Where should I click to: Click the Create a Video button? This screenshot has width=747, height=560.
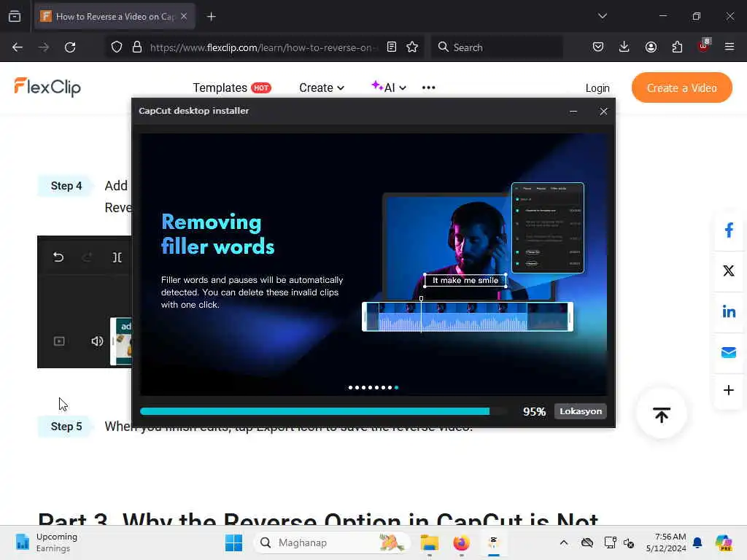[682, 87]
